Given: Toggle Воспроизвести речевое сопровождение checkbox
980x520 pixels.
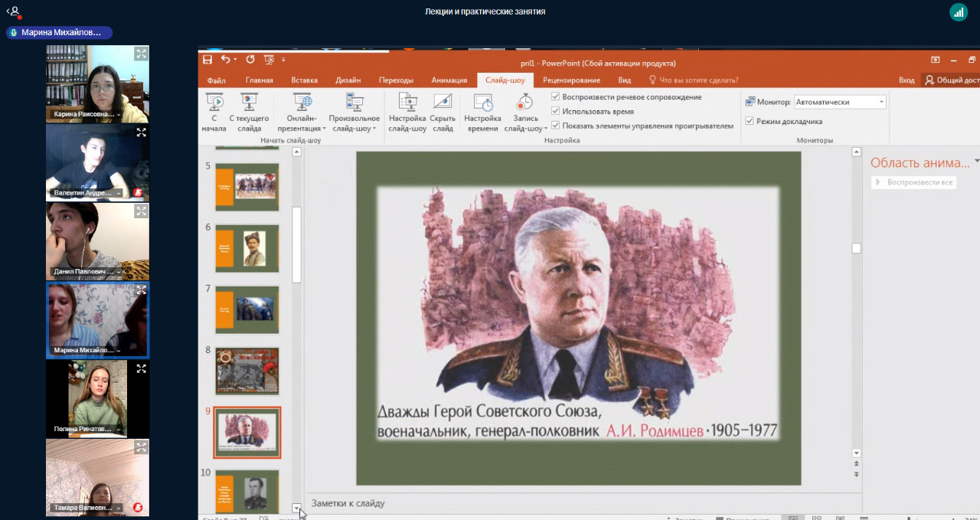Looking at the screenshot, I should (556, 97).
